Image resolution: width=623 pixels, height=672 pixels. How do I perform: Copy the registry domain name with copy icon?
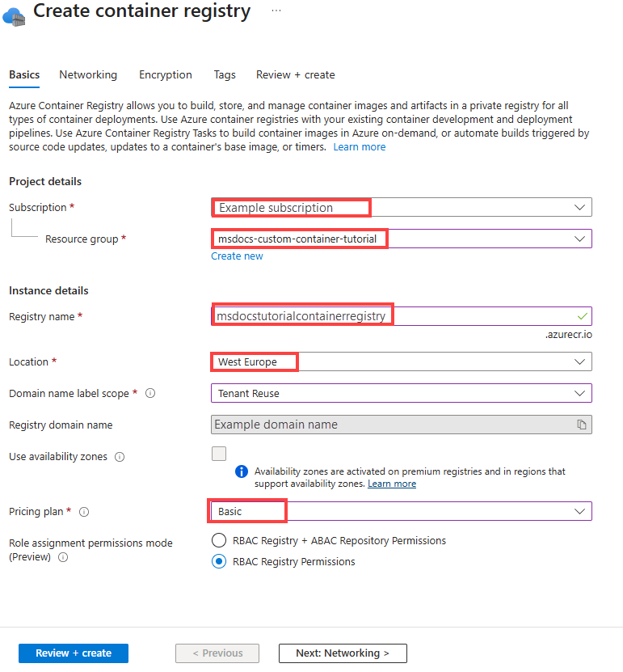pos(582,425)
